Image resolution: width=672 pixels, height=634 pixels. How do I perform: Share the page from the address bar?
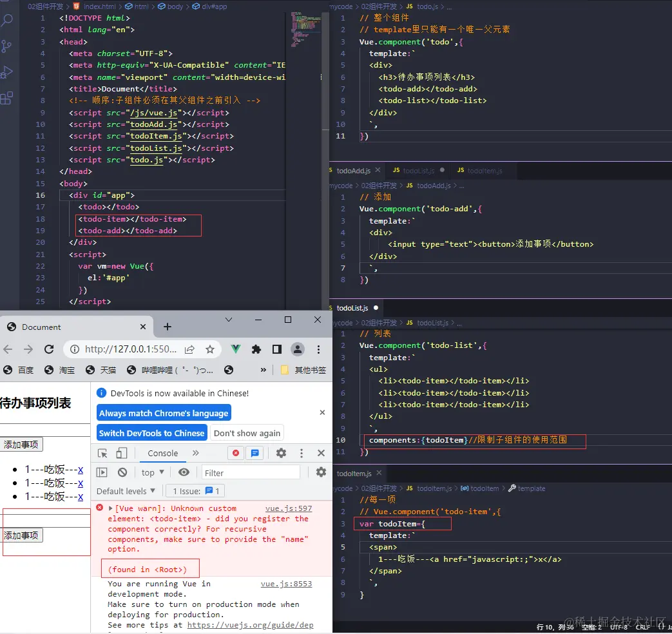(189, 349)
